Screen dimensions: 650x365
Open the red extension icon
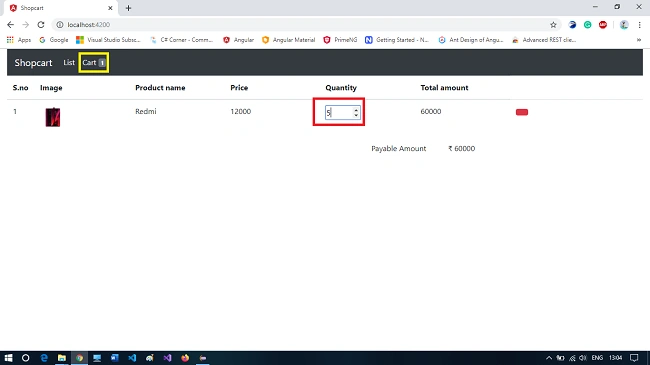pyautogui.click(x=603, y=25)
